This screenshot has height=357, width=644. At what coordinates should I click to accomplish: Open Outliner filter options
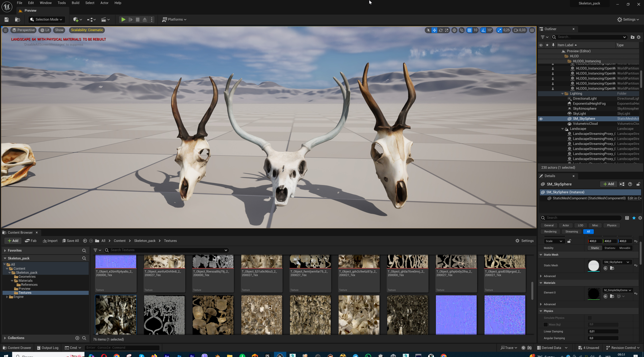(544, 37)
